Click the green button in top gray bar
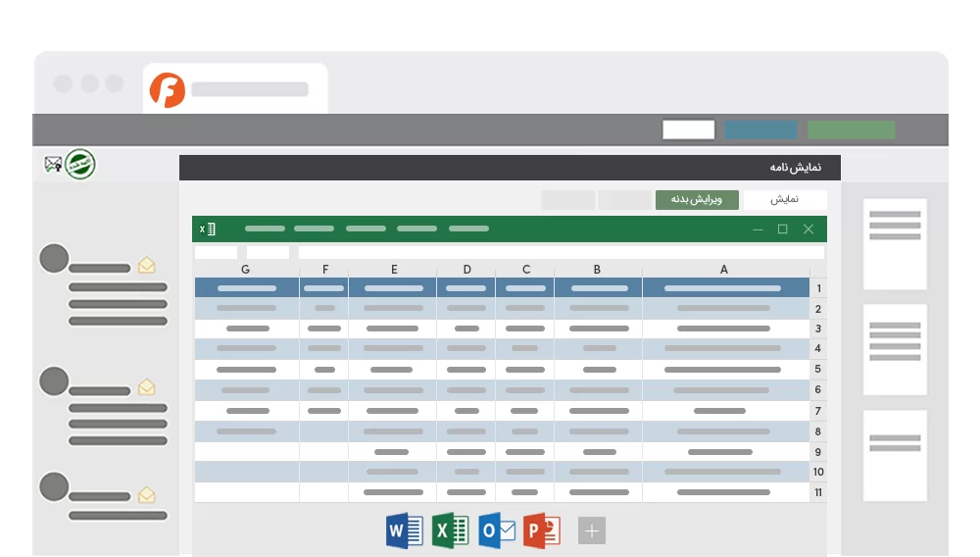This screenshot has height=557, width=980. [x=852, y=129]
